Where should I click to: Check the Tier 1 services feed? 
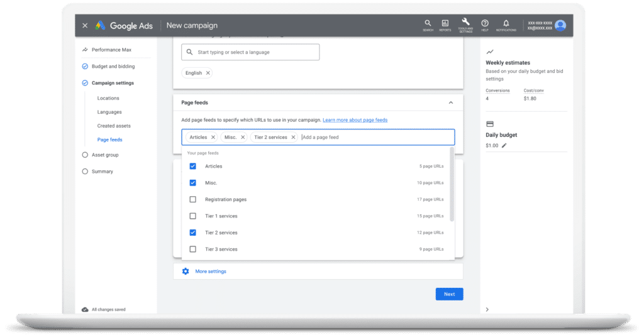coord(192,216)
